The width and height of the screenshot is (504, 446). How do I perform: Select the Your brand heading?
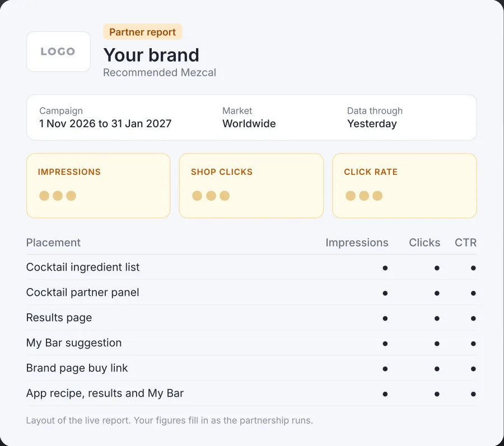coord(151,55)
